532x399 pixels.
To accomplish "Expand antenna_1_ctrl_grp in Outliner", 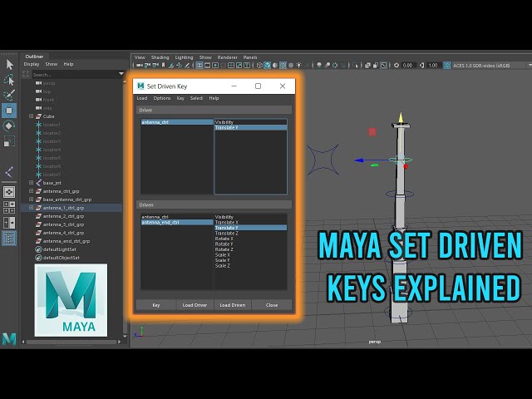I will pyautogui.click(x=32, y=208).
